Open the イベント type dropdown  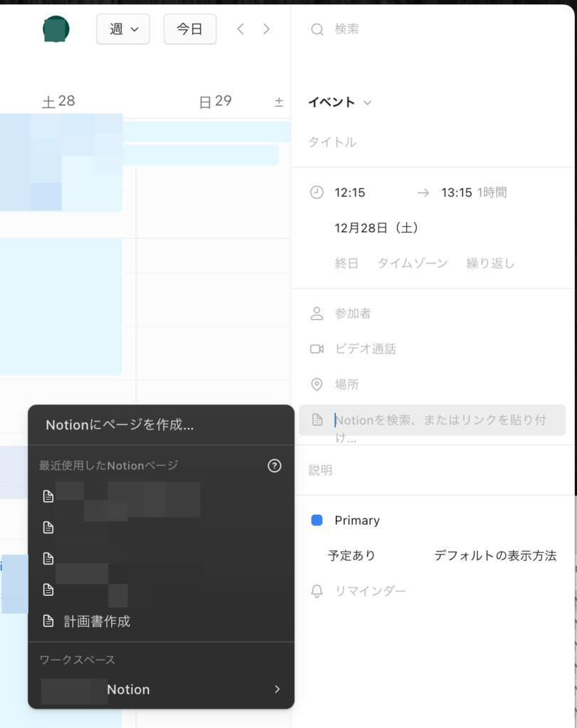(339, 102)
